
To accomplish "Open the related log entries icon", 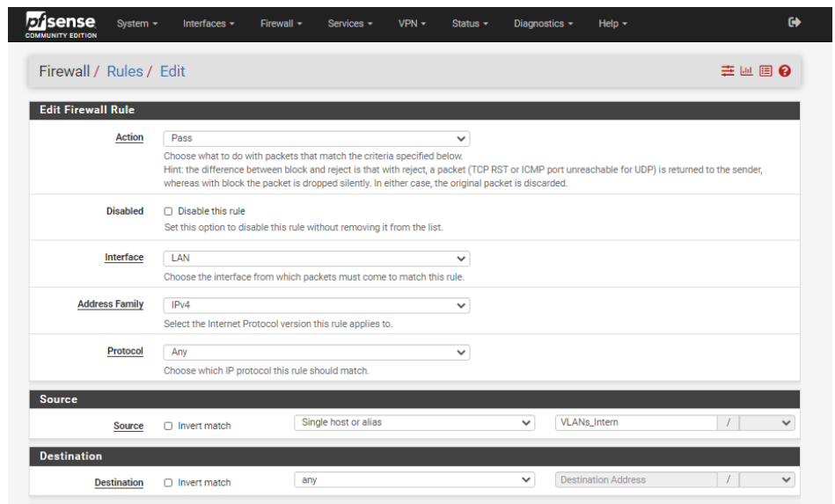I will [765, 71].
